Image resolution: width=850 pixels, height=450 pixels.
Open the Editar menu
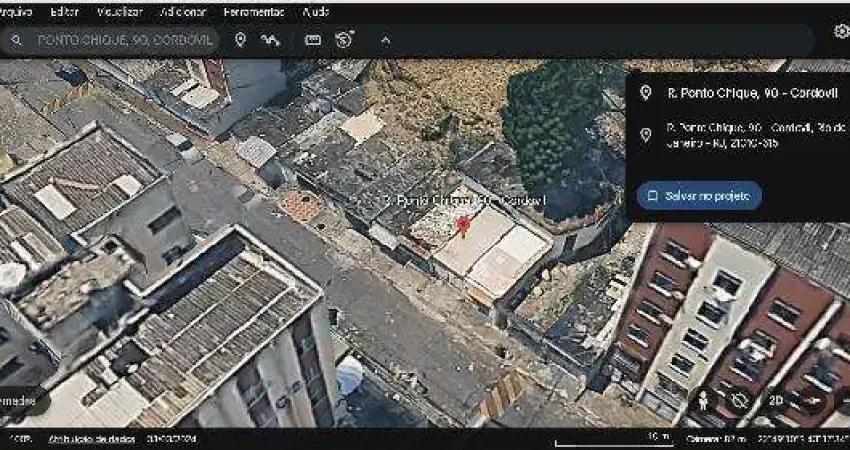click(64, 12)
